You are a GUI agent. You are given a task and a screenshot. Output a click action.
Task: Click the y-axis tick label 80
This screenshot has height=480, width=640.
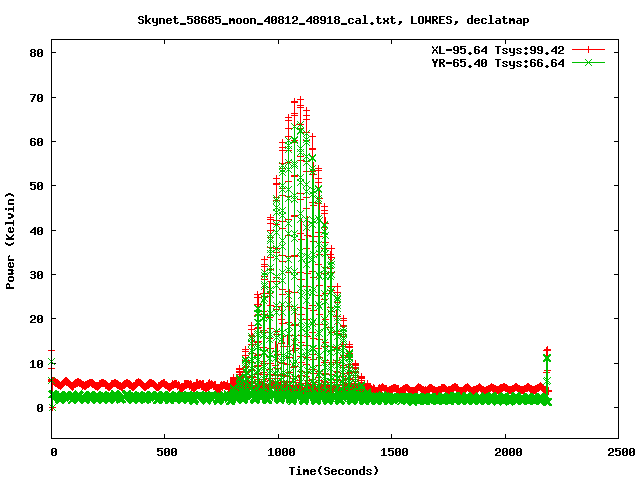tap(36, 53)
